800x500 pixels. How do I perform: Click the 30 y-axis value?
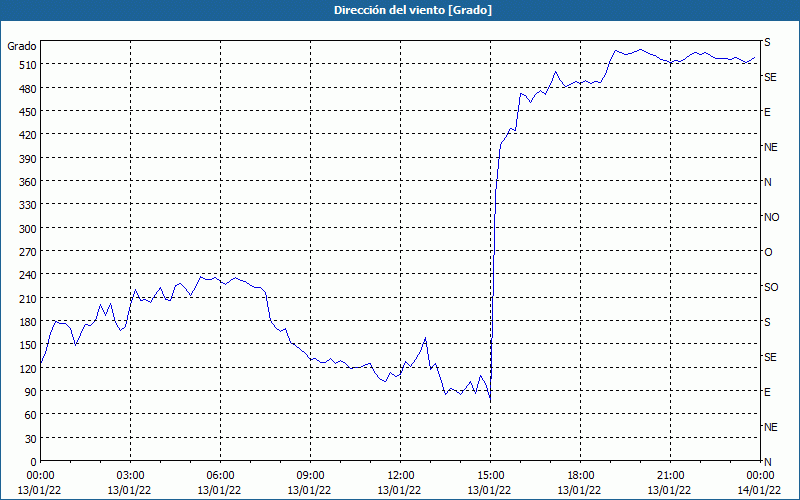pyautogui.click(x=31, y=439)
